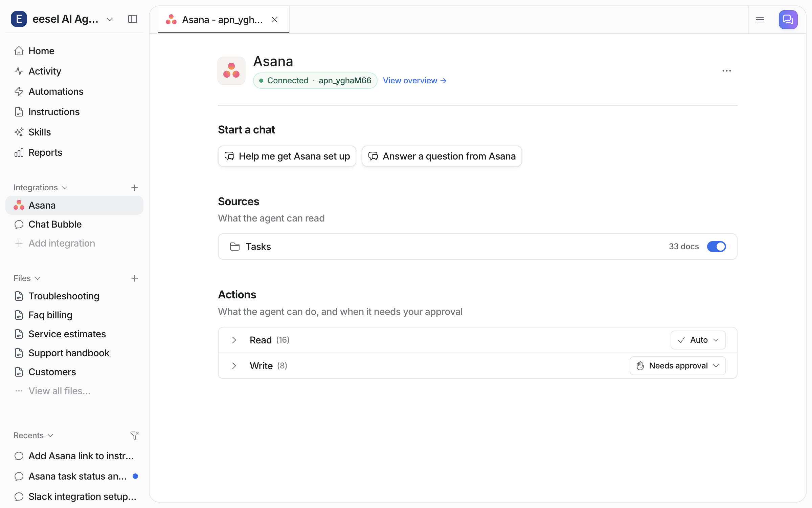812x508 pixels.
Task: Click the large Asana logo thumbnail
Action: pyautogui.click(x=231, y=70)
